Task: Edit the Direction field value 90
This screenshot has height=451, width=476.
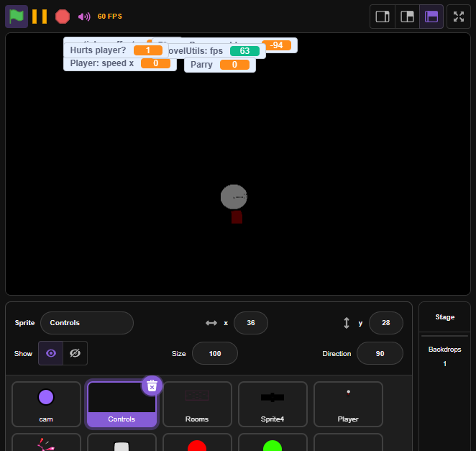Action: (380, 353)
